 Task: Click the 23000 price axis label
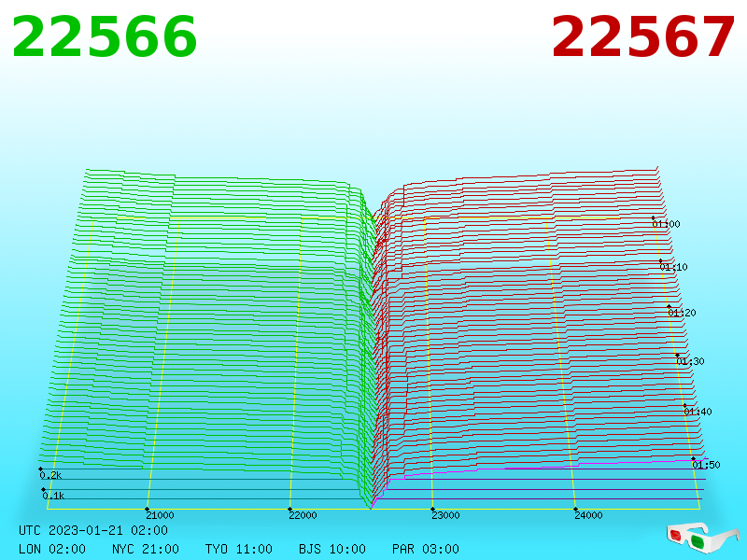tap(446, 515)
